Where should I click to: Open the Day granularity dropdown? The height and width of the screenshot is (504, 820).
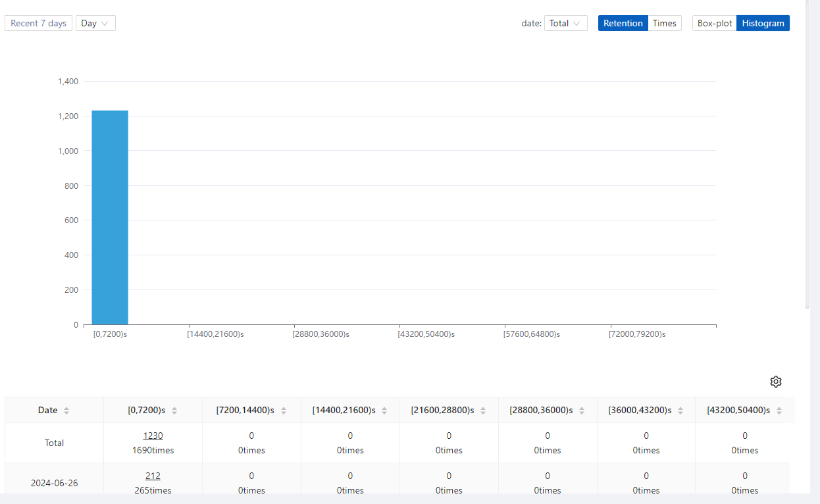click(95, 23)
